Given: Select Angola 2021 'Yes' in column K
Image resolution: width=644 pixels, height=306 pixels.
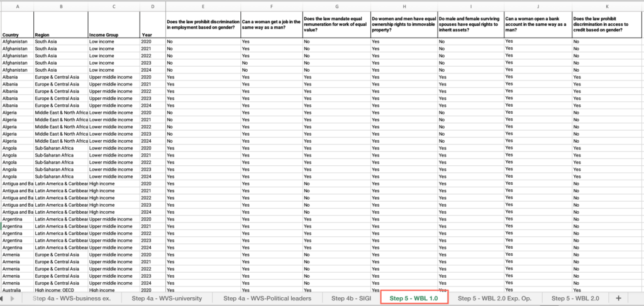Looking at the screenshot, I should coord(608,155).
